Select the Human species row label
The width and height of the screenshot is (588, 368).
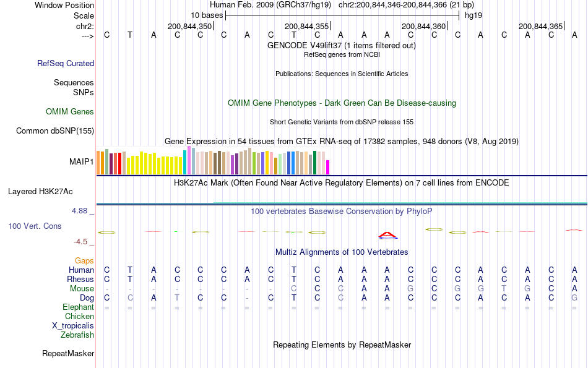click(x=81, y=270)
